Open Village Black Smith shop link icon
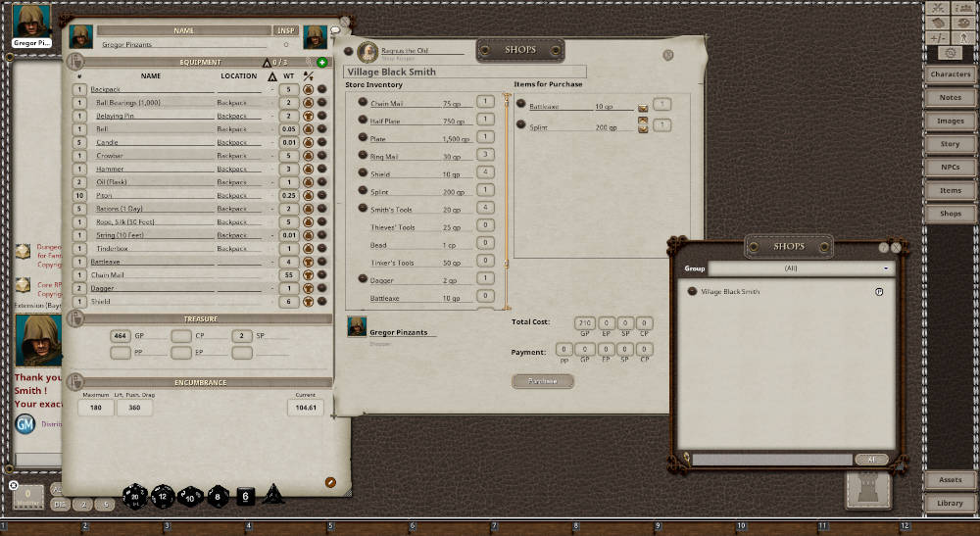 point(692,291)
